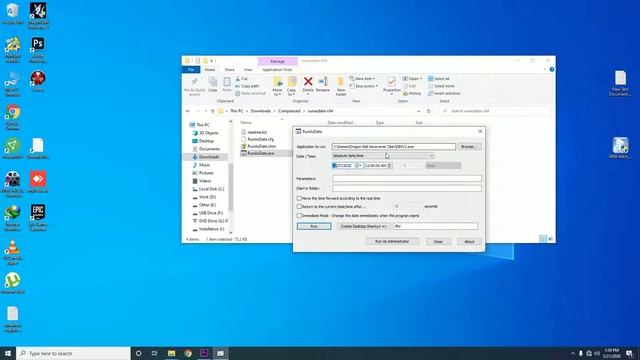Open the New Text Document desktop file
640x360 pixels.
(x=620, y=83)
